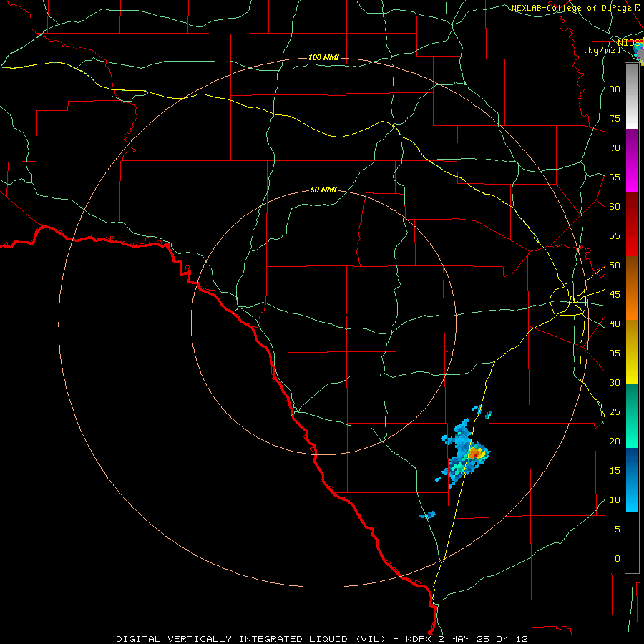Select the 20 value on the VIL scale

click(x=615, y=441)
